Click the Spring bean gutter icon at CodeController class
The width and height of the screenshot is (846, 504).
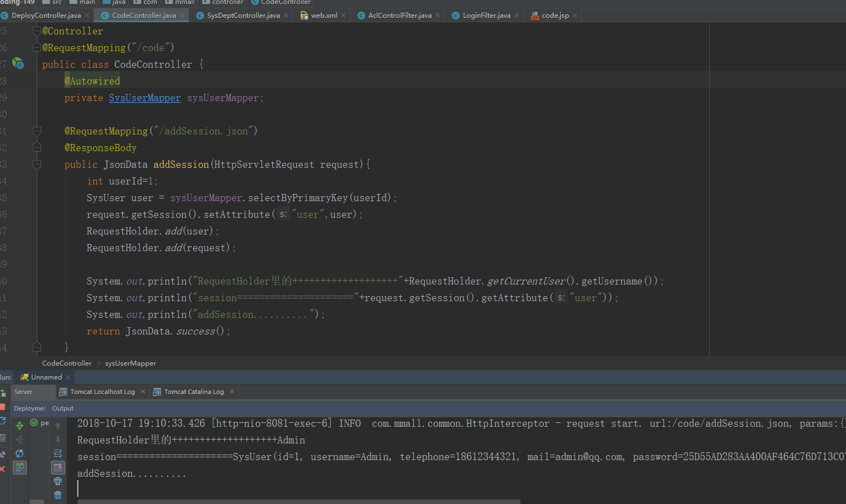pos(18,64)
